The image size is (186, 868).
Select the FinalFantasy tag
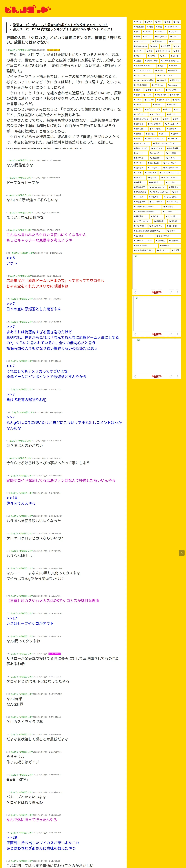coord(140,46)
